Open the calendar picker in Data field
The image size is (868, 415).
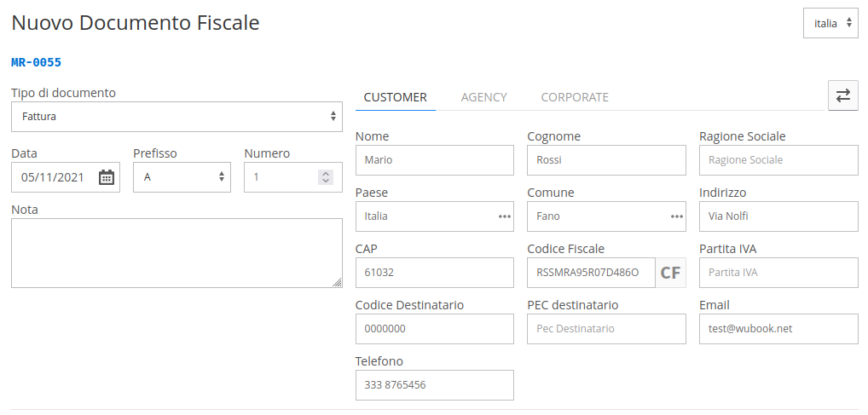(107, 177)
